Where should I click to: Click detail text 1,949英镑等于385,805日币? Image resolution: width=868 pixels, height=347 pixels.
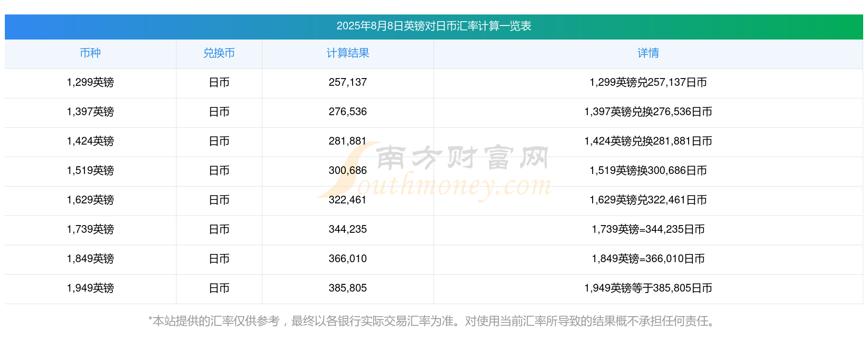(x=648, y=288)
